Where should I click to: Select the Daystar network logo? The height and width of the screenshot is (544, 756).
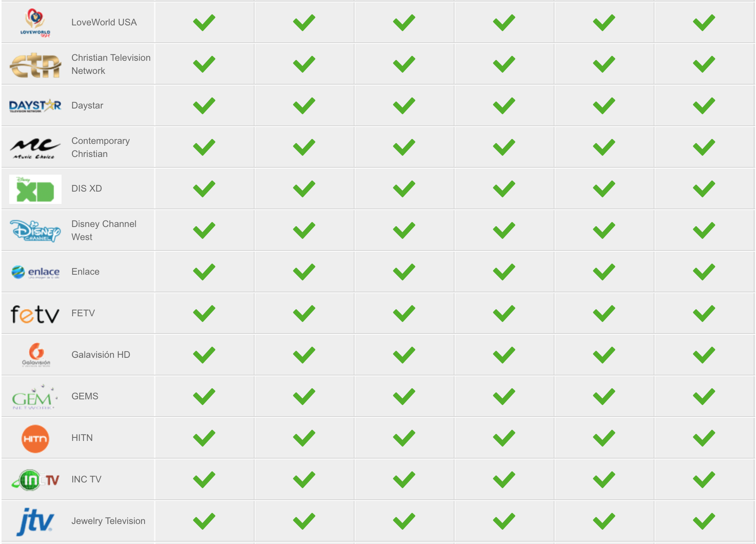click(35, 106)
